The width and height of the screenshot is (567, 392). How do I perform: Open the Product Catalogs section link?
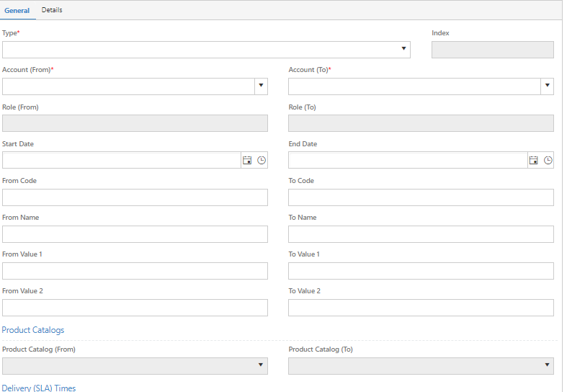click(x=33, y=330)
